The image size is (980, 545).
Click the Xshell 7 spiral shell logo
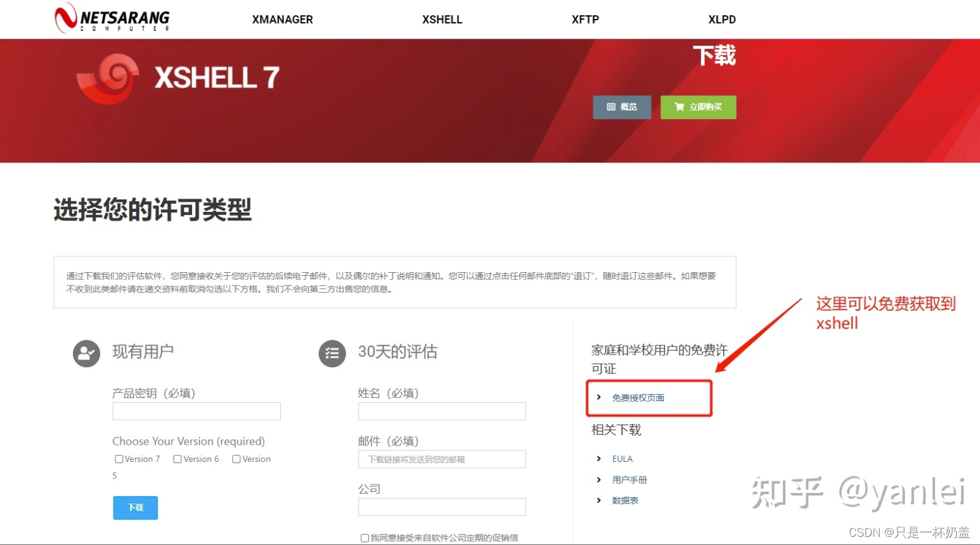(x=106, y=78)
